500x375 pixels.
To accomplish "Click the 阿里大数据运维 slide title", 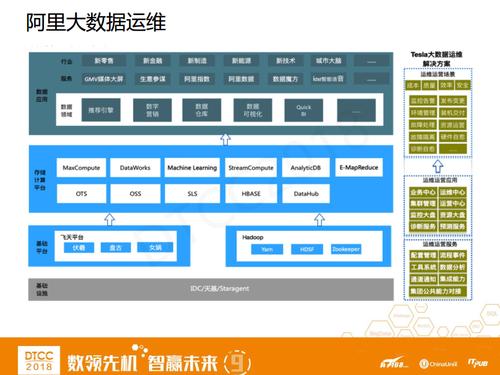I will click(x=96, y=23).
